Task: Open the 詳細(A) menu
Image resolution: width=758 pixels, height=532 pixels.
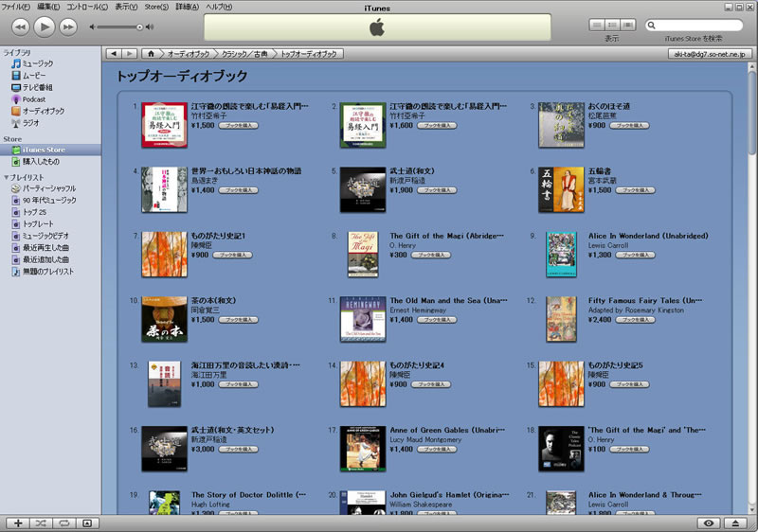Action: [187, 7]
